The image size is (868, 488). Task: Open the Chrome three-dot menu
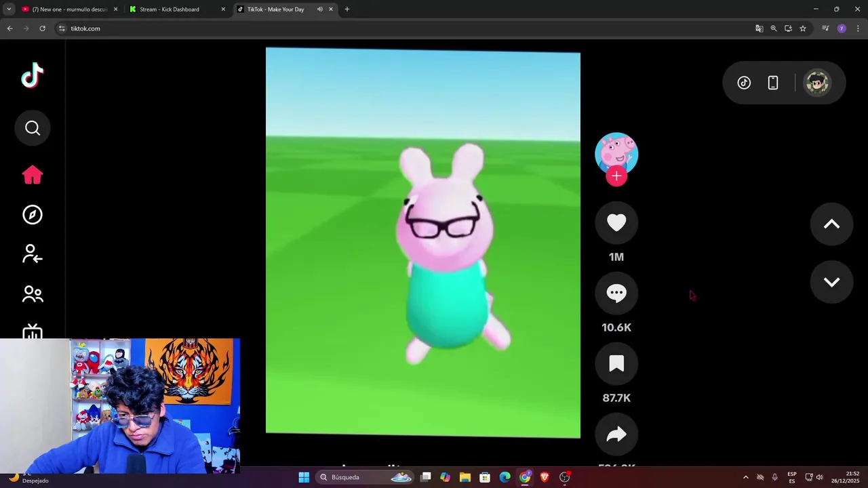point(858,28)
